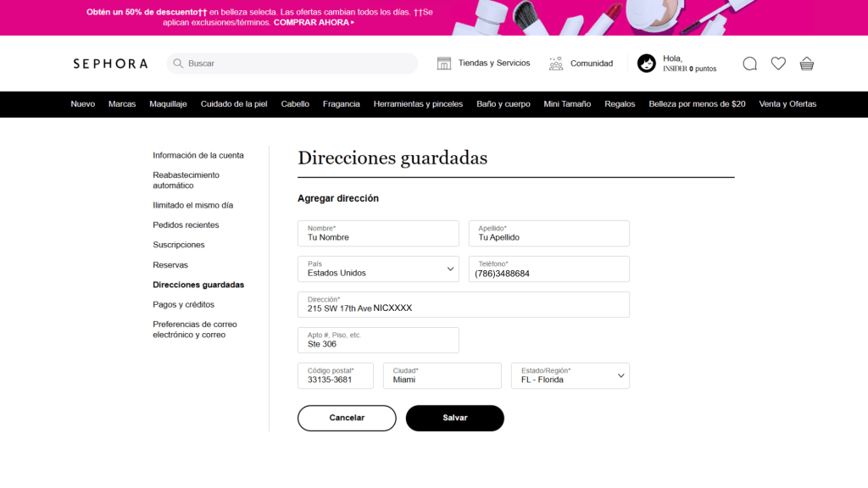
Task: Click the Nombre input field
Action: (378, 234)
